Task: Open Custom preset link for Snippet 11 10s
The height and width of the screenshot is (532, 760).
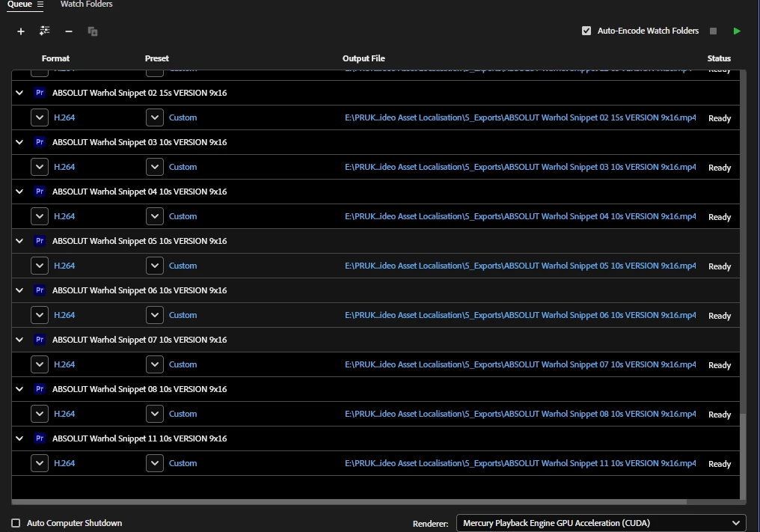Action: click(183, 463)
